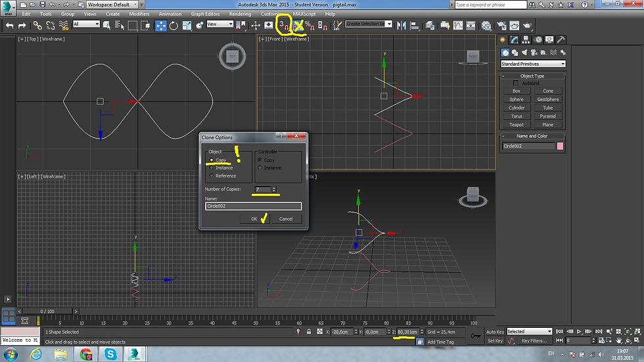The image size is (644, 362).
Task: Switch to the Modify panel tab
Action: point(514,40)
